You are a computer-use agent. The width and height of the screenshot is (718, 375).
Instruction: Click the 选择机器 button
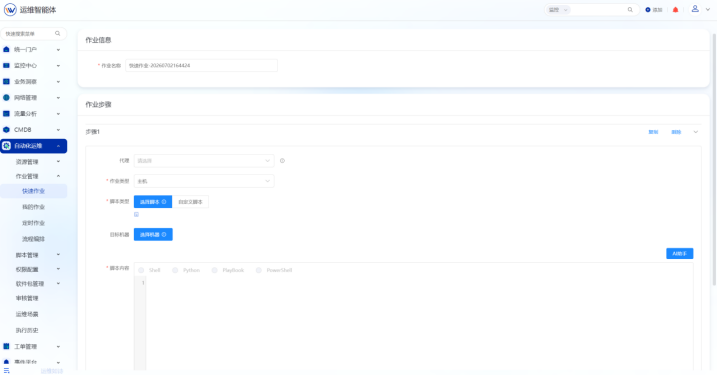pyautogui.click(x=153, y=234)
